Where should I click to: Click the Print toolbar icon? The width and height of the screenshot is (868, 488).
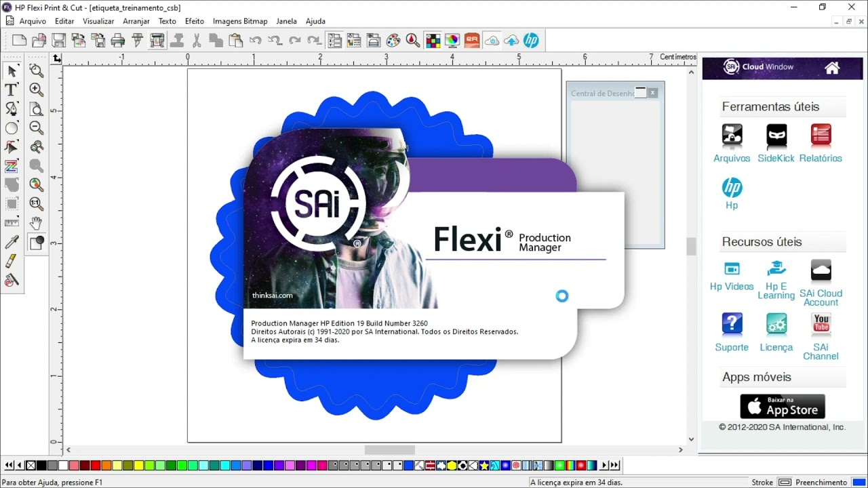pos(118,41)
